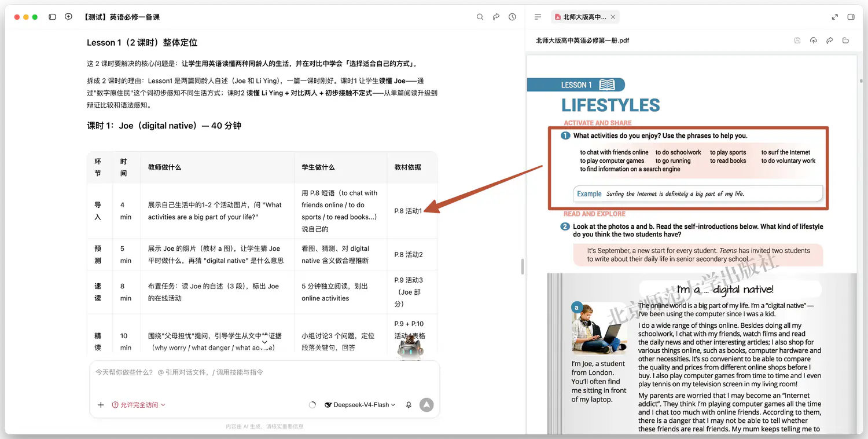Screen dimensions: 868x439
Task: Focus the 今天帮你做些什么 message input
Action: 264,372
